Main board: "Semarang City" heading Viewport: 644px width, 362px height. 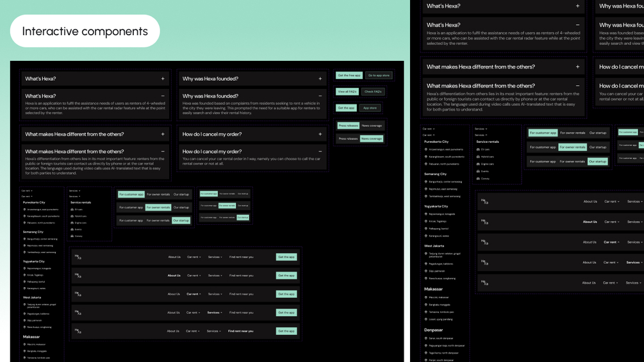click(33, 232)
